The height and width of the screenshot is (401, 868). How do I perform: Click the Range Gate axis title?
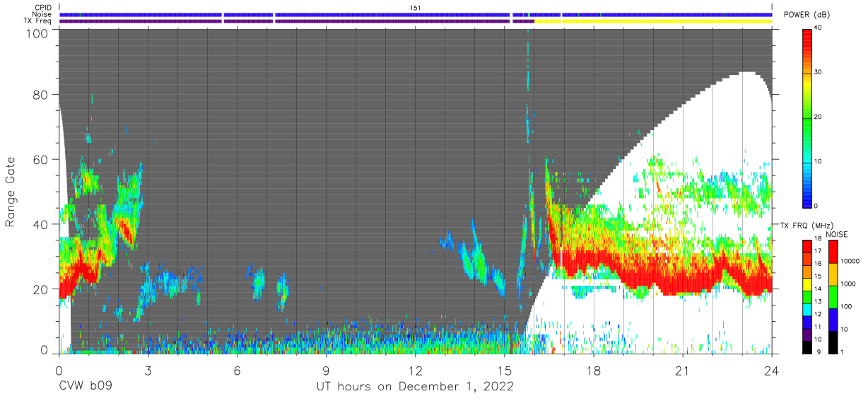click(11, 191)
